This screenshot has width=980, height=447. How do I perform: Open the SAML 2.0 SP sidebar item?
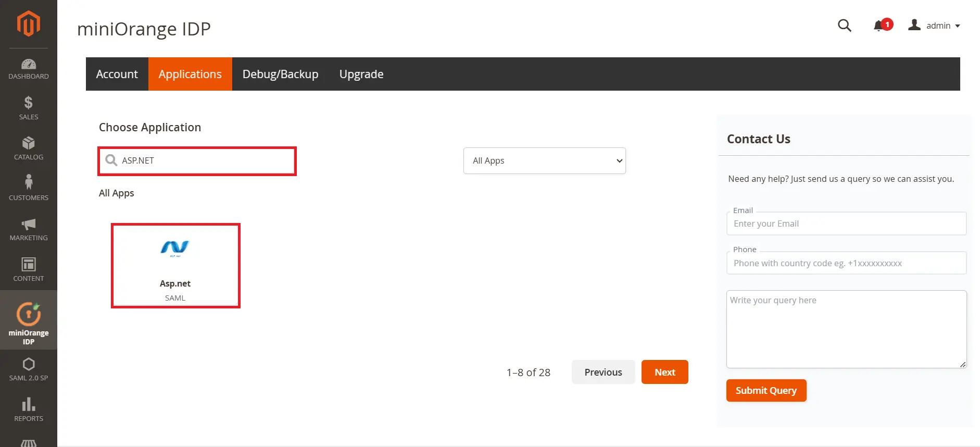pyautogui.click(x=29, y=369)
